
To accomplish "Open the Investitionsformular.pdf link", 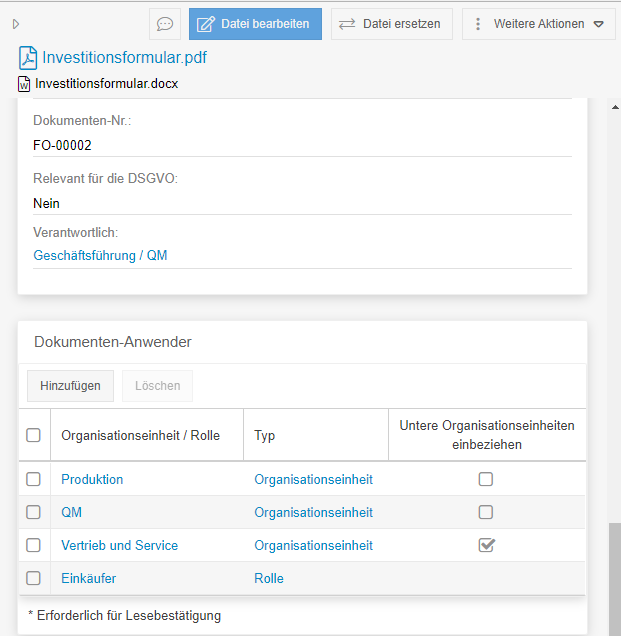I will tap(124, 57).
